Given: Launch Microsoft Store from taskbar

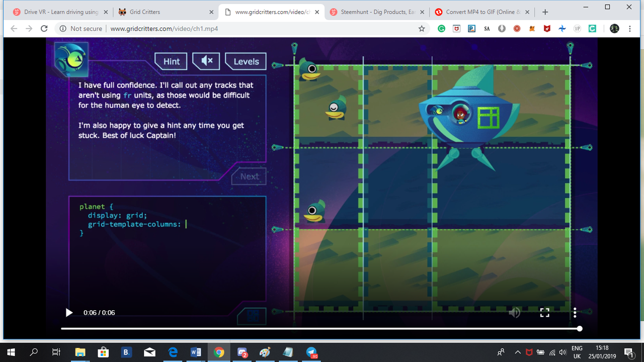Looking at the screenshot, I should coord(103,352).
